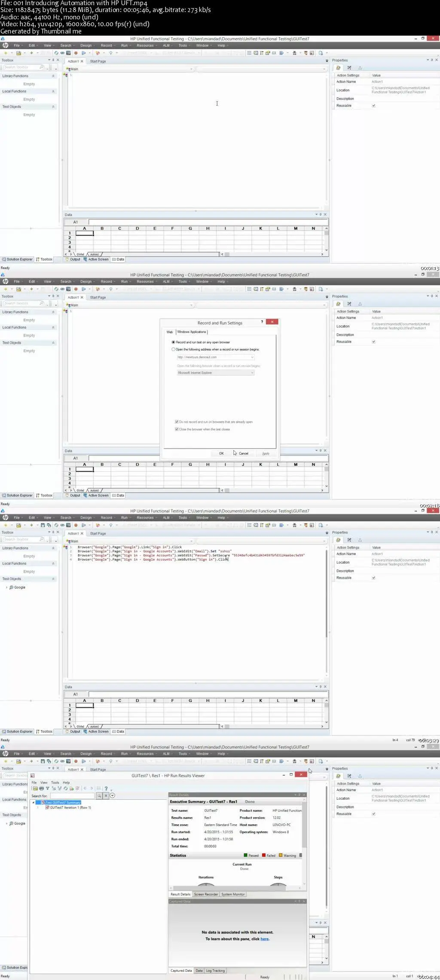Toggle the Reusable checkbox in the Google-script frame
Viewport: 440px width, 980px height.
pos(373,578)
